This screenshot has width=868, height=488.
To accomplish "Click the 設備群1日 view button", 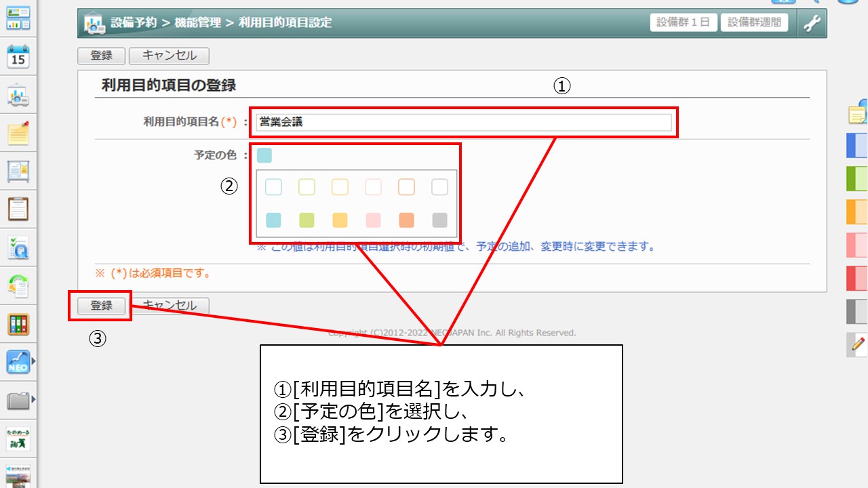I will 684,22.
